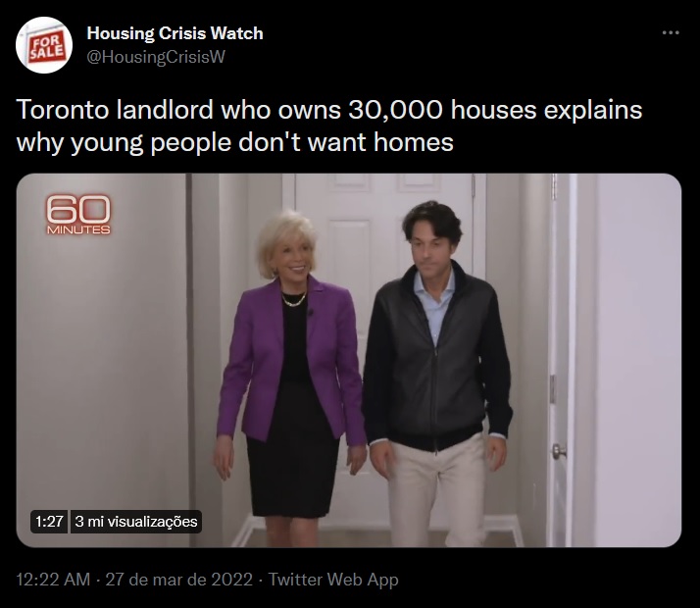Click the 30,000 figure in tweet text

[395, 110]
